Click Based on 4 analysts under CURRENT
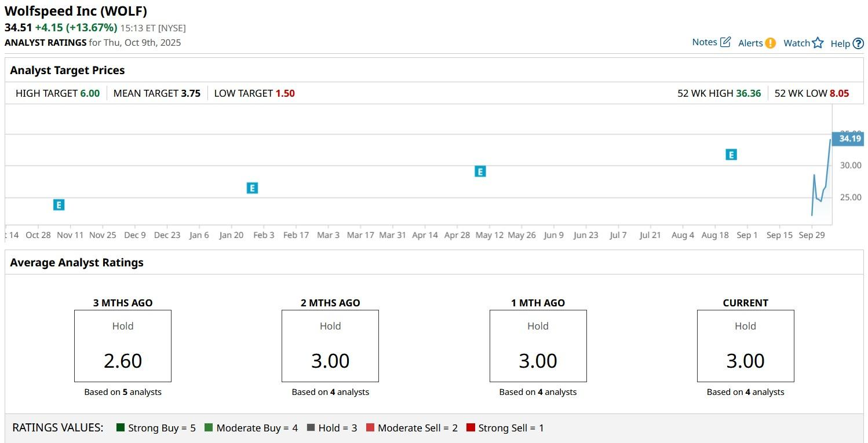868x443 pixels. (x=746, y=392)
